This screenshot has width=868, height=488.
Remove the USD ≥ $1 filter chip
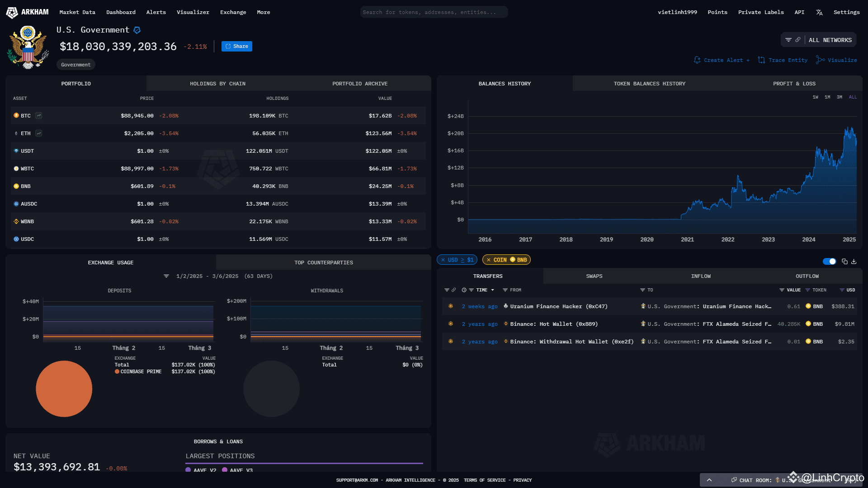click(x=443, y=260)
